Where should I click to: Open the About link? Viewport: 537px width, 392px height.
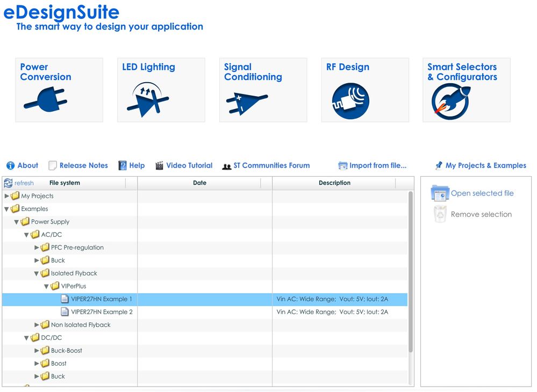click(x=28, y=165)
